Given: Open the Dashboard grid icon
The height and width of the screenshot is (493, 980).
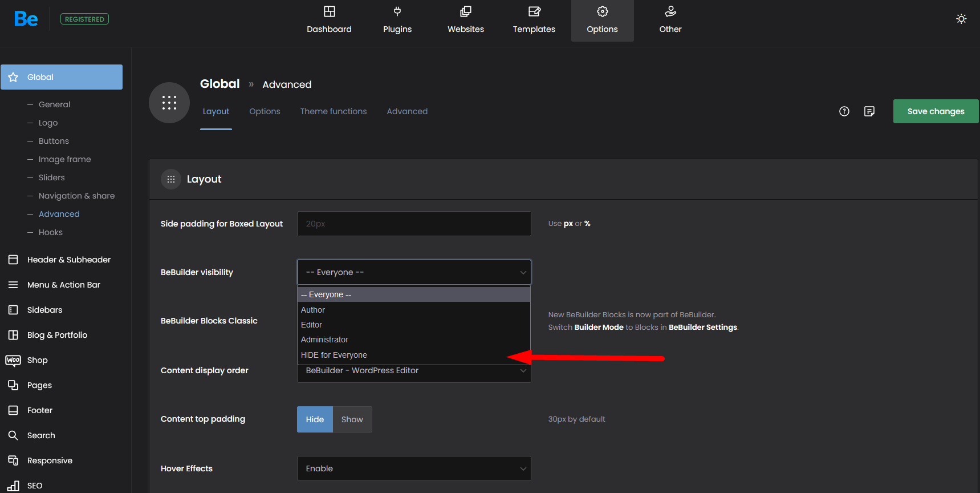Looking at the screenshot, I should [329, 11].
